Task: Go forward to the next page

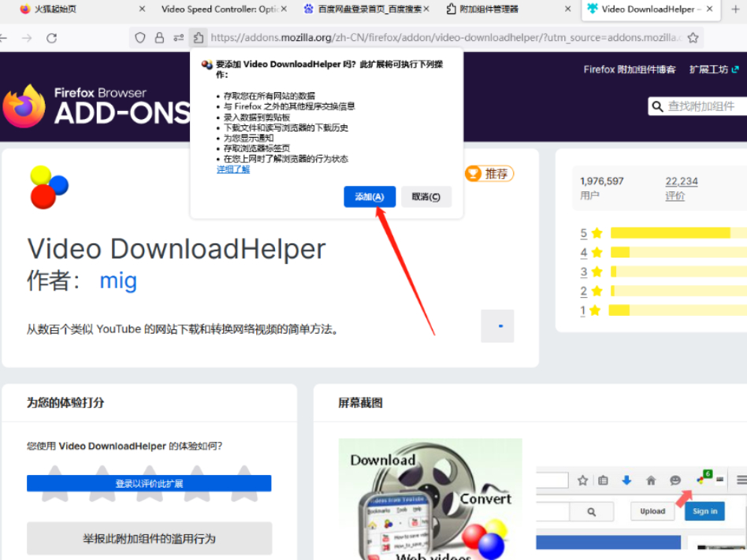Action: tap(27, 38)
